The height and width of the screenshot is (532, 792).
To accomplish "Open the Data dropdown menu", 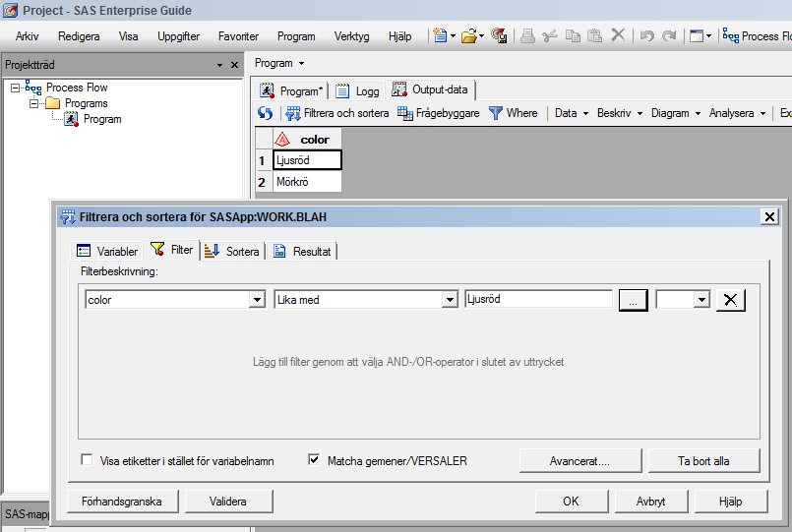I will coord(572,113).
